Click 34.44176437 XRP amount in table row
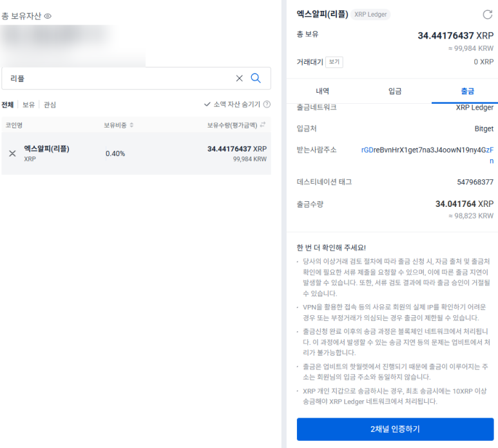The image size is (498, 448). 237,149
